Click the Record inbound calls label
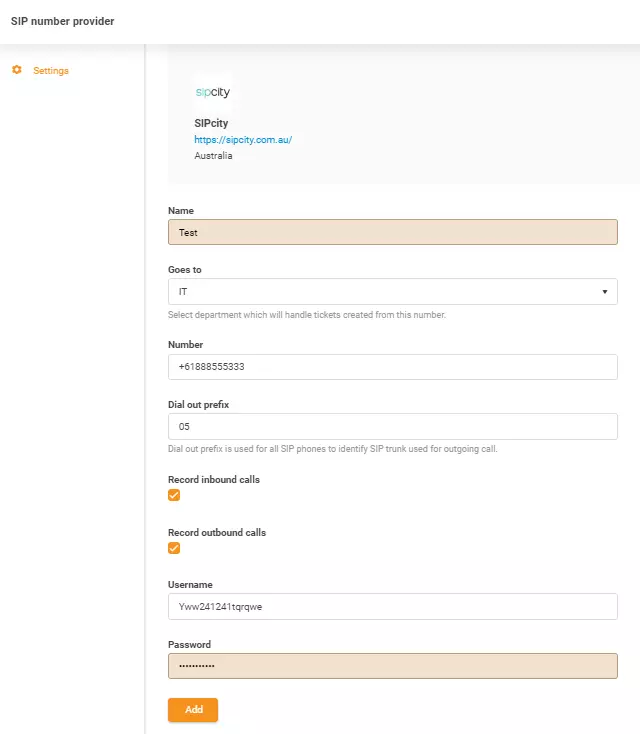Image resolution: width=640 pixels, height=734 pixels. click(x=213, y=480)
